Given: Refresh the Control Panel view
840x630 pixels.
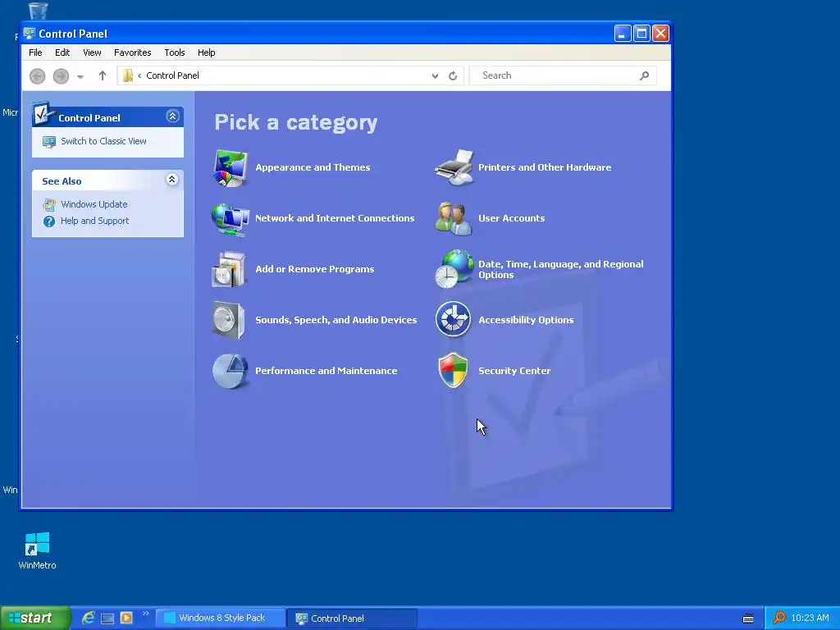Looking at the screenshot, I should (453, 76).
